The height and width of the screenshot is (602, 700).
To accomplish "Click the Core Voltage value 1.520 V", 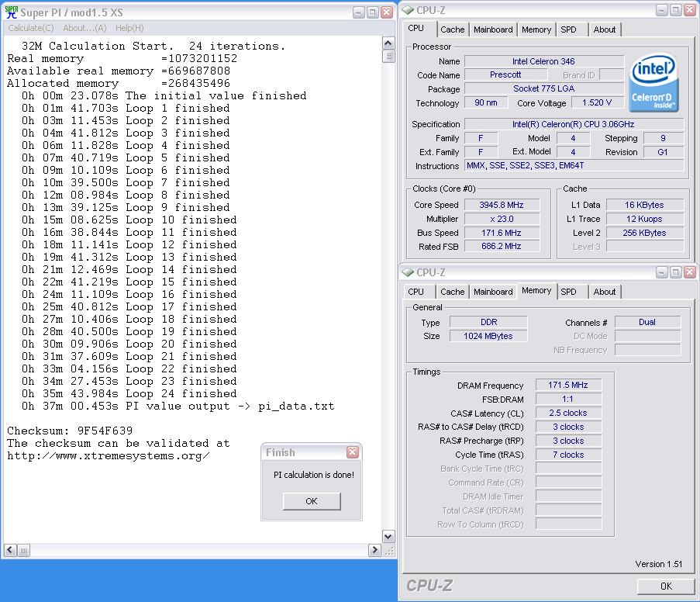I will 597,102.
